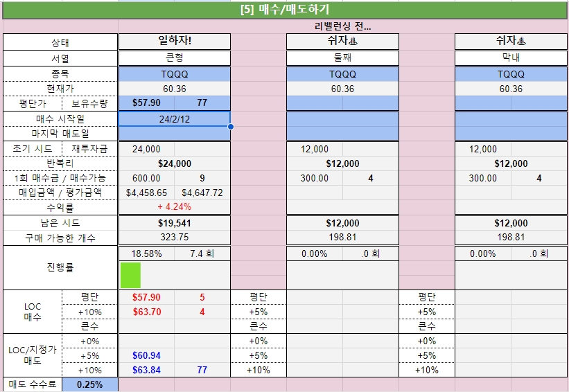Select the buy start date '24/2/12'

click(175, 119)
